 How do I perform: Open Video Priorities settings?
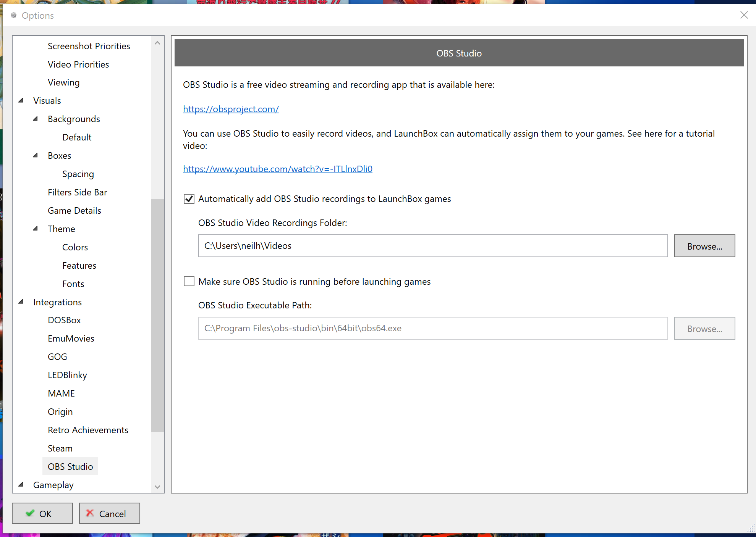pos(78,65)
